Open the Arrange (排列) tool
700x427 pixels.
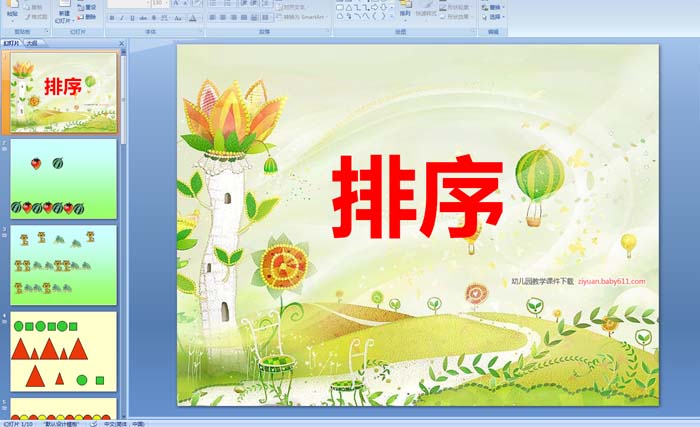coord(405,10)
